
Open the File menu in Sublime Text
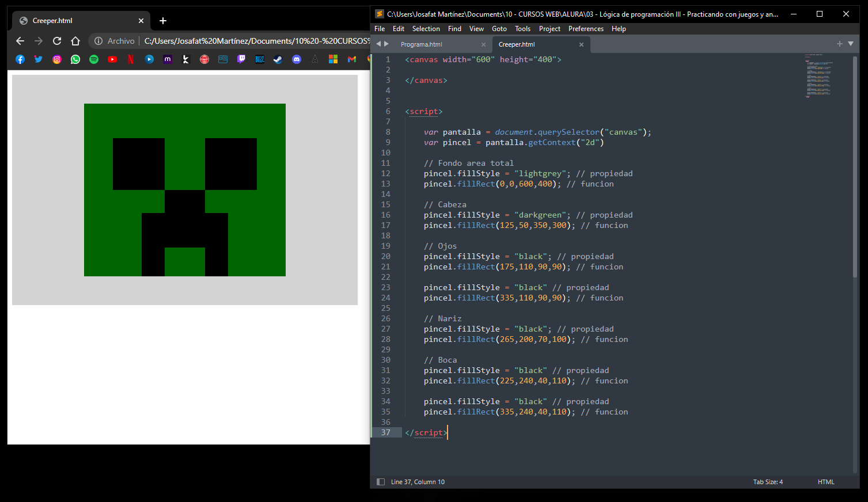[380, 29]
